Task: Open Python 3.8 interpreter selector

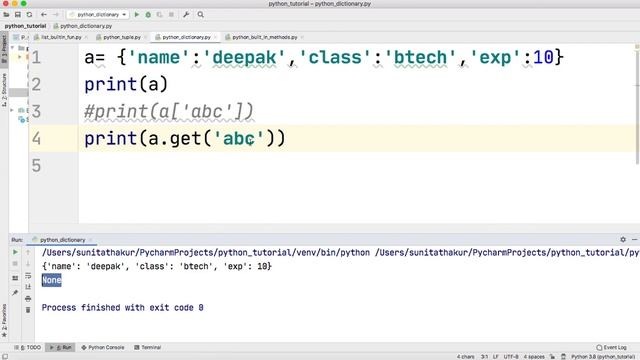Action: [603, 357]
